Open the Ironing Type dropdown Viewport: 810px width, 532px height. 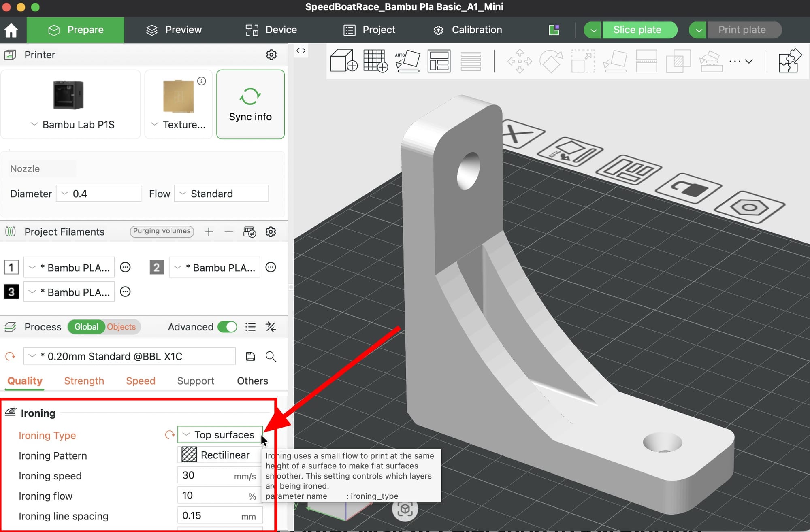pos(220,435)
